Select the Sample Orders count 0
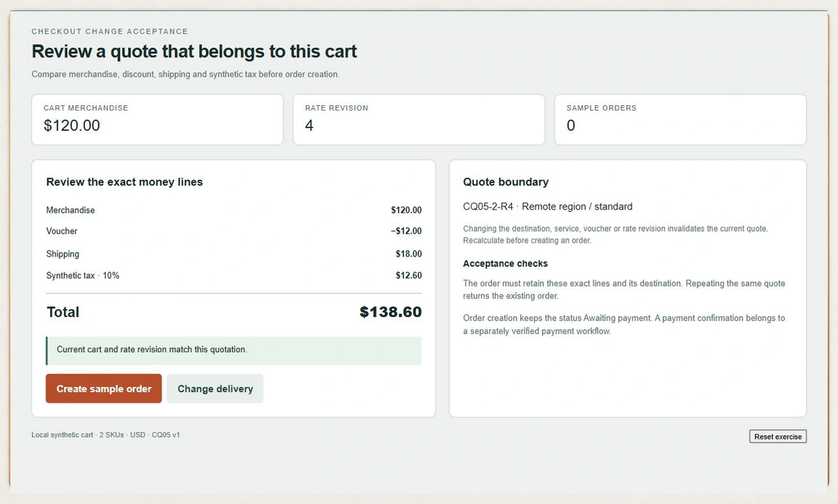This screenshot has height=504, width=838. point(571,126)
